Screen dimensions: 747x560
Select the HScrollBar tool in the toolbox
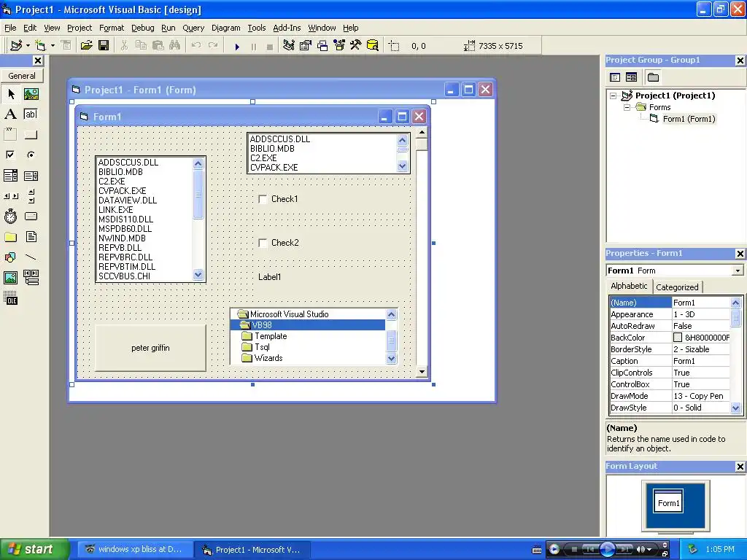11,195
